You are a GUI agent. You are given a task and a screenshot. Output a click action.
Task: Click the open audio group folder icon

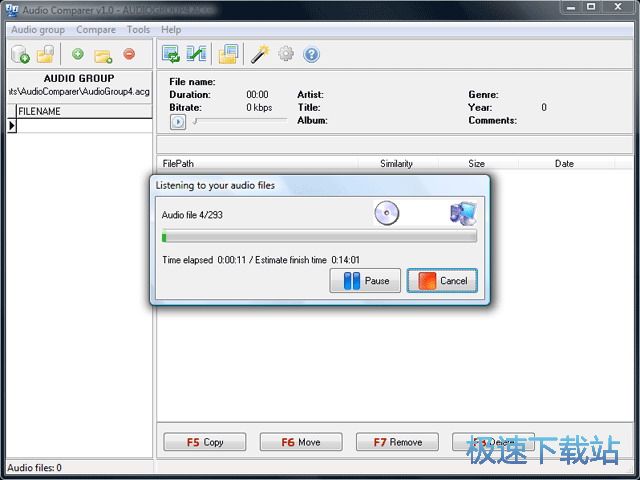pos(45,54)
